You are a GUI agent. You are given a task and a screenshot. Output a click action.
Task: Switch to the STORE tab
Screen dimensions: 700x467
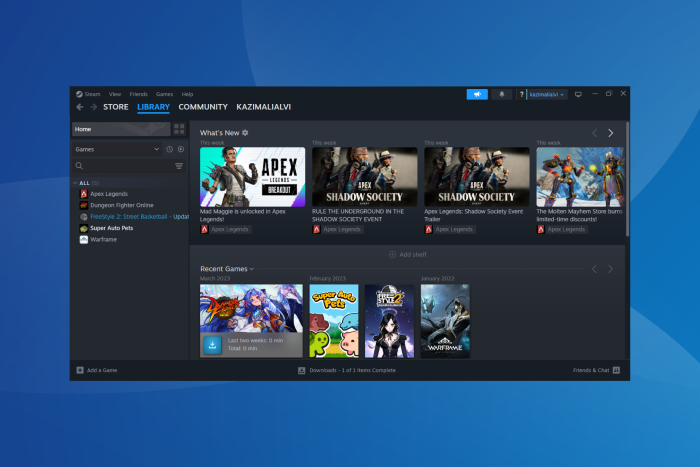point(116,107)
